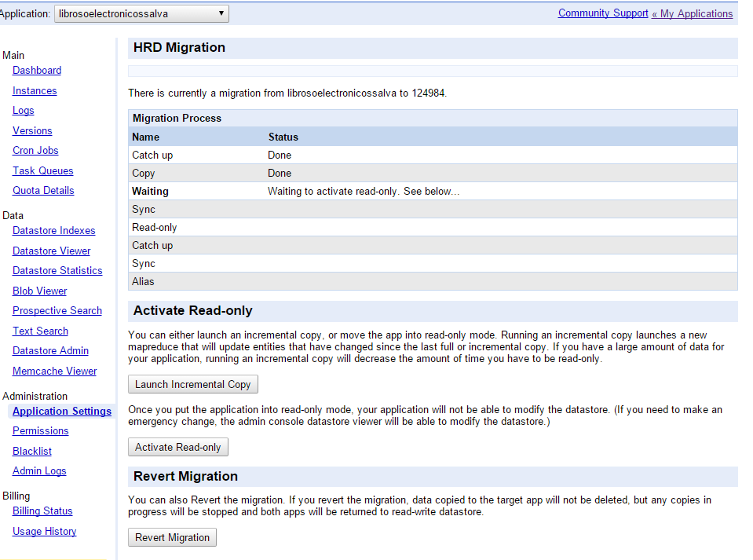The height and width of the screenshot is (560, 753).
Task: Open the Community Support link
Action: coord(602,13)
